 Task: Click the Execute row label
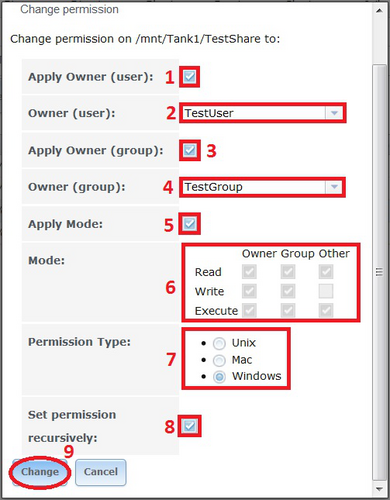(x=216, y=311)
